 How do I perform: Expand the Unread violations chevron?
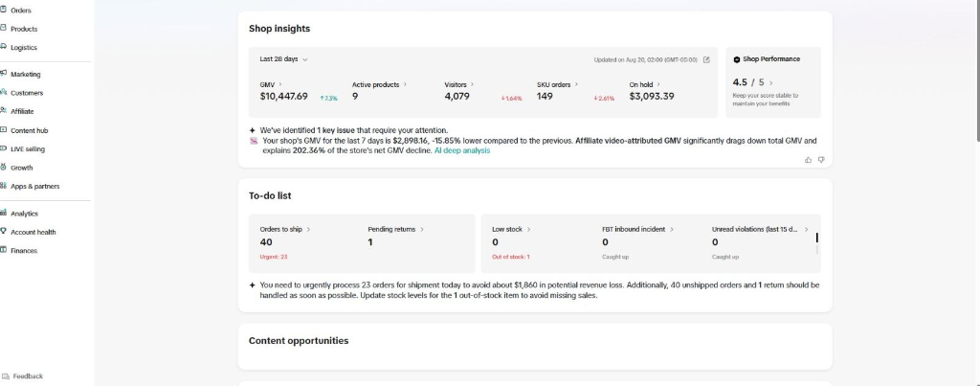806,230
